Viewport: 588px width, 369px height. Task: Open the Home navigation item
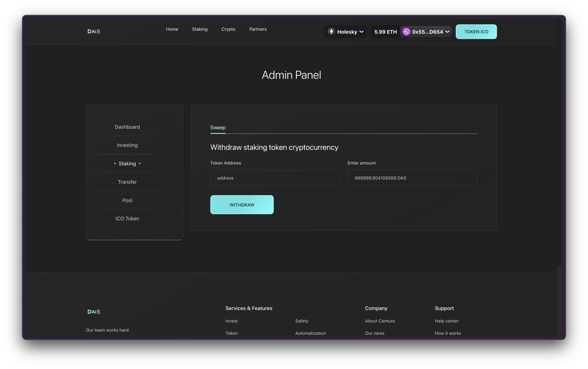[172, 29]
